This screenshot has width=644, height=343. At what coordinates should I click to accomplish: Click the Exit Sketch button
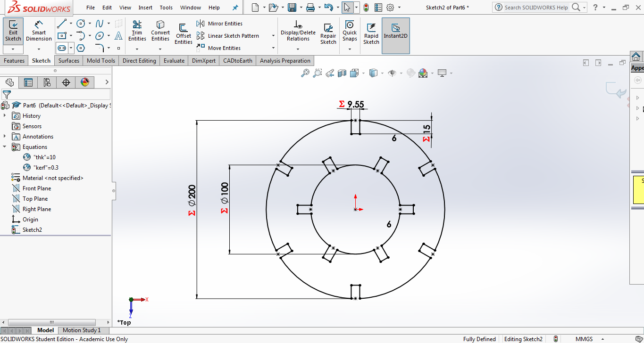[13, 31]
